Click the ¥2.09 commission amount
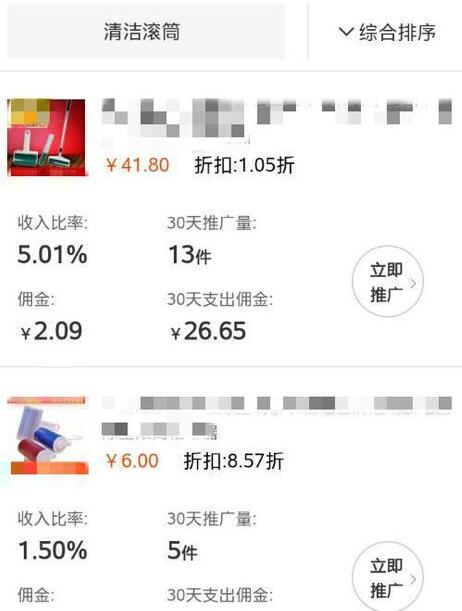The width and height of the screenshot is (462, 611). pyautogui.click(x=51, y=331)
